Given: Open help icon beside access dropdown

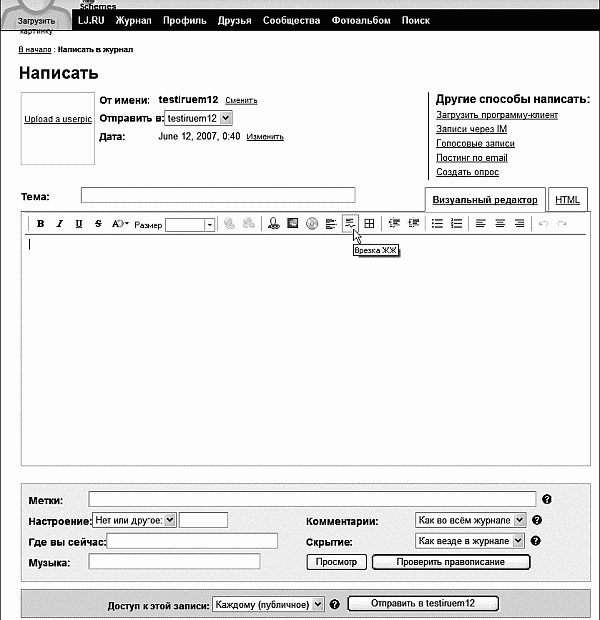Looking at the screenshot, I should click(x=335, y=604).
